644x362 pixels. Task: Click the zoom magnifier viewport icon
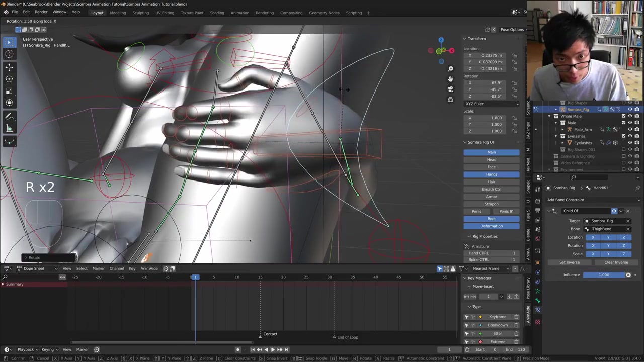point(450,69)
